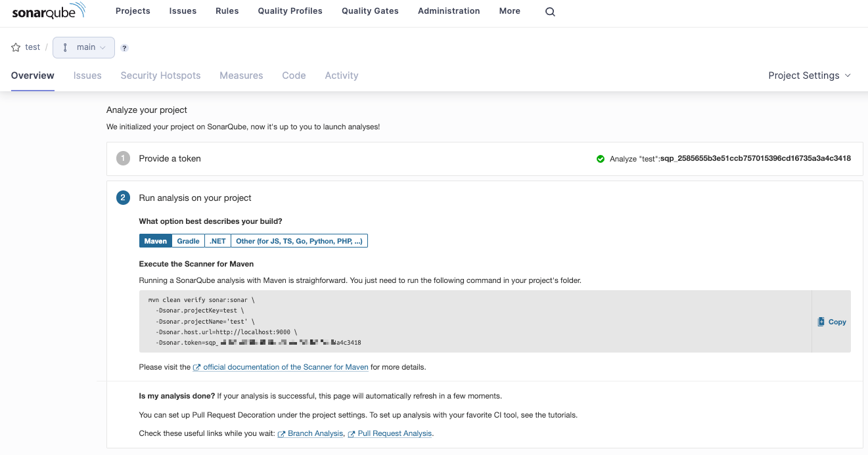
Task: Open official documentation of Scanner for Maven
Action: 281,367
